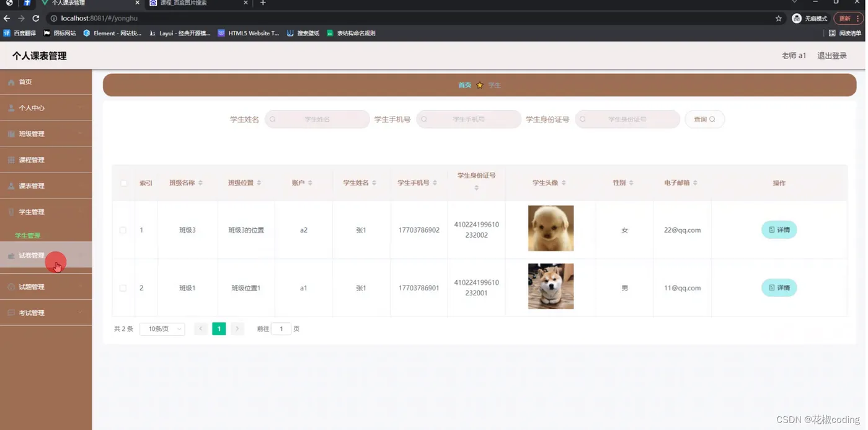Open the 百度翻译 bookmark
Viewport: 868px width, 430px height.
[20, 34]
